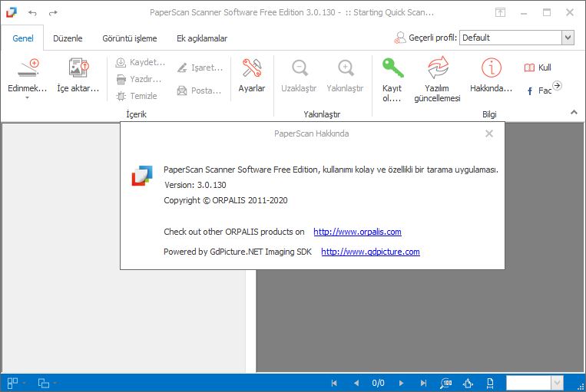Click the Edinmek (Acquire) scanner icon
This screenshot has height=392, width=586.
[28, 68]
